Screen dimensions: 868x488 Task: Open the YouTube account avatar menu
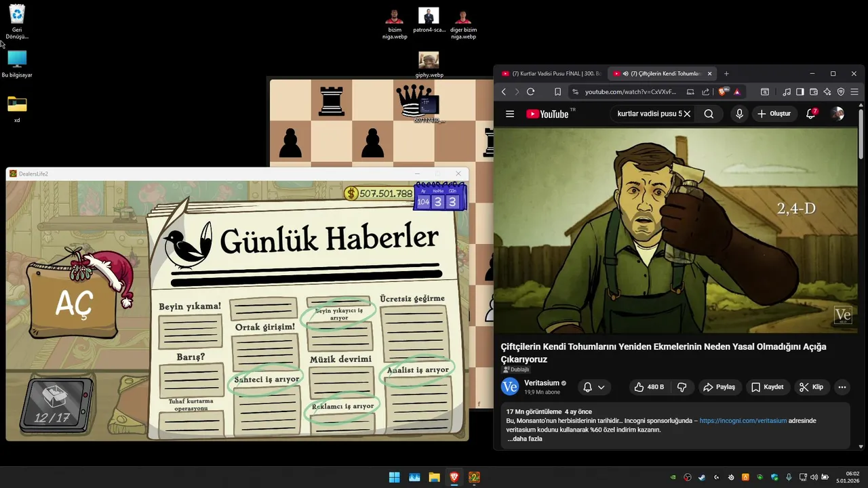pos(837,114)
